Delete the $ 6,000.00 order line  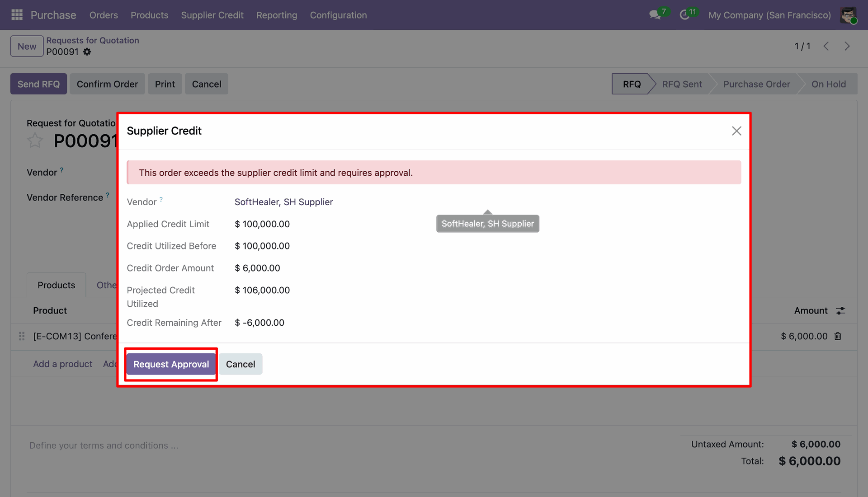[838, 336]
